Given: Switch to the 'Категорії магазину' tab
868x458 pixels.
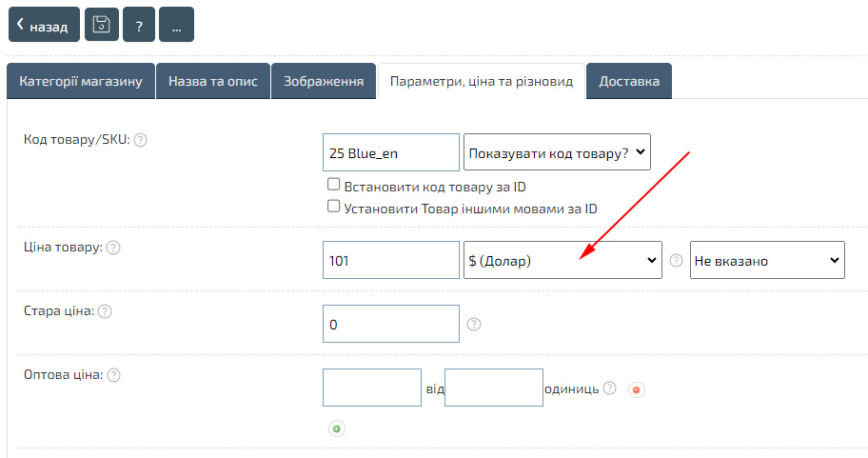Looking at the screenshot, I should point(81,82).
